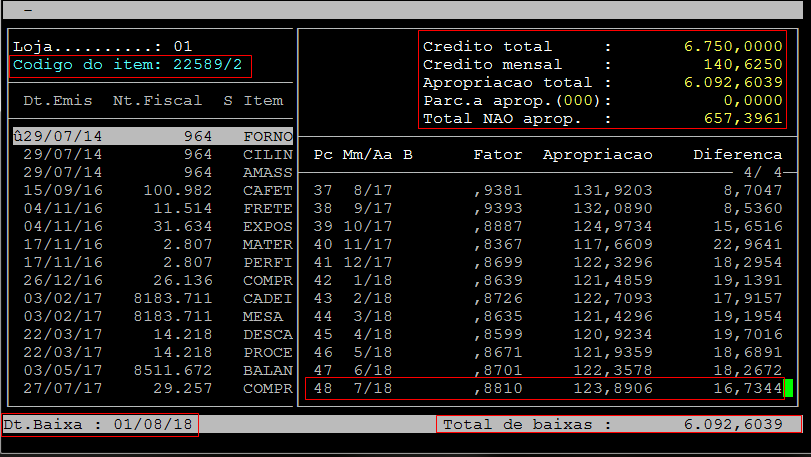
Task: Click the Dt.Baixa date field
Action: tap(100, 424)
